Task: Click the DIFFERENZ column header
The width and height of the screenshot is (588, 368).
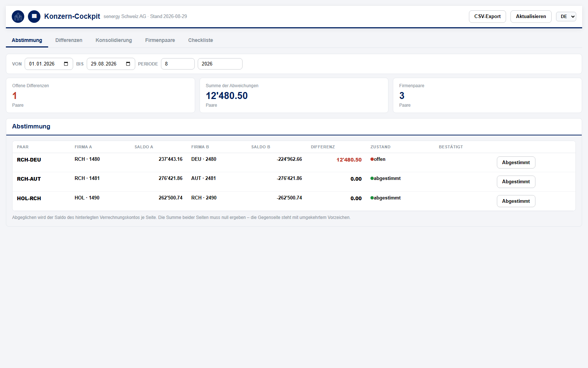Action: click(x=323, y=147)
